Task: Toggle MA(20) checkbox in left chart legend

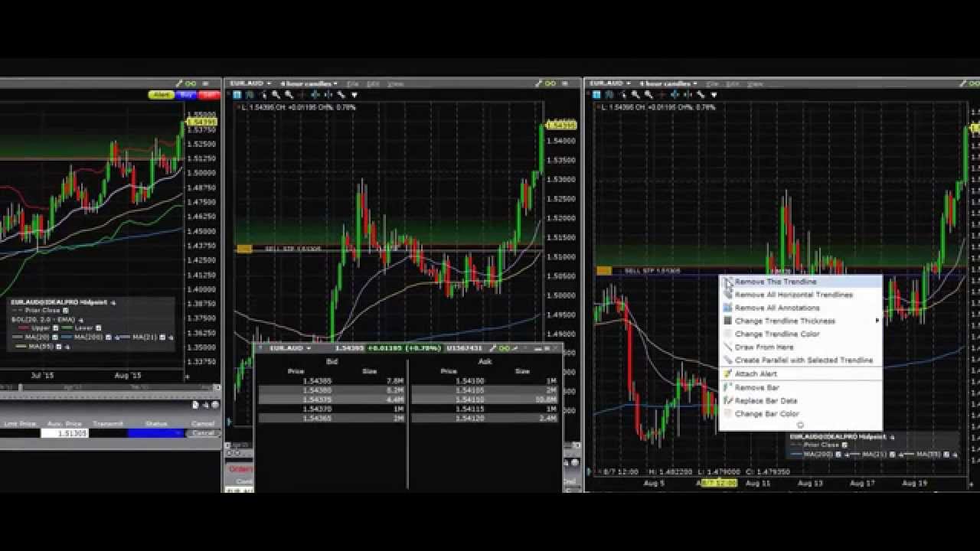Action: coord(55,337)
